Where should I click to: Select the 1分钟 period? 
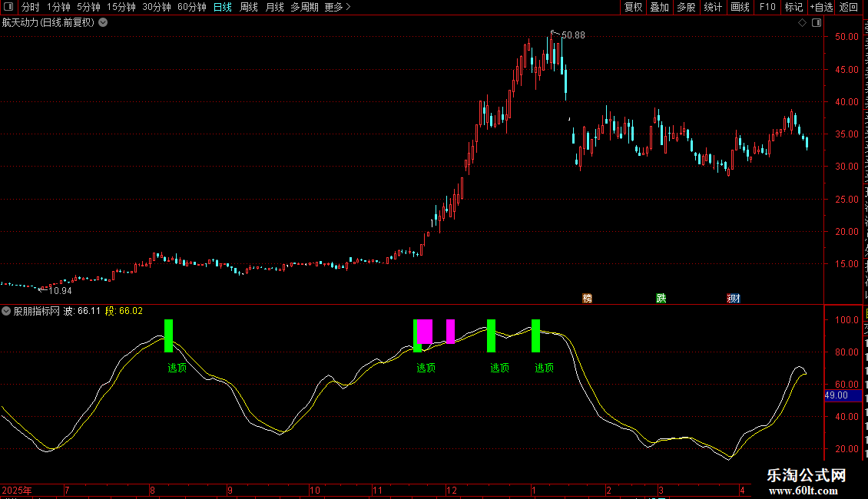(58, 7)
